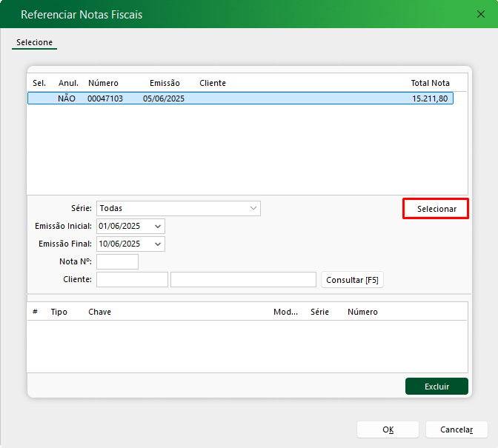Open the Emissão Inicial date picker
Image resolution: width=498 pixels, height=448 pixels.
coord(158,227)
